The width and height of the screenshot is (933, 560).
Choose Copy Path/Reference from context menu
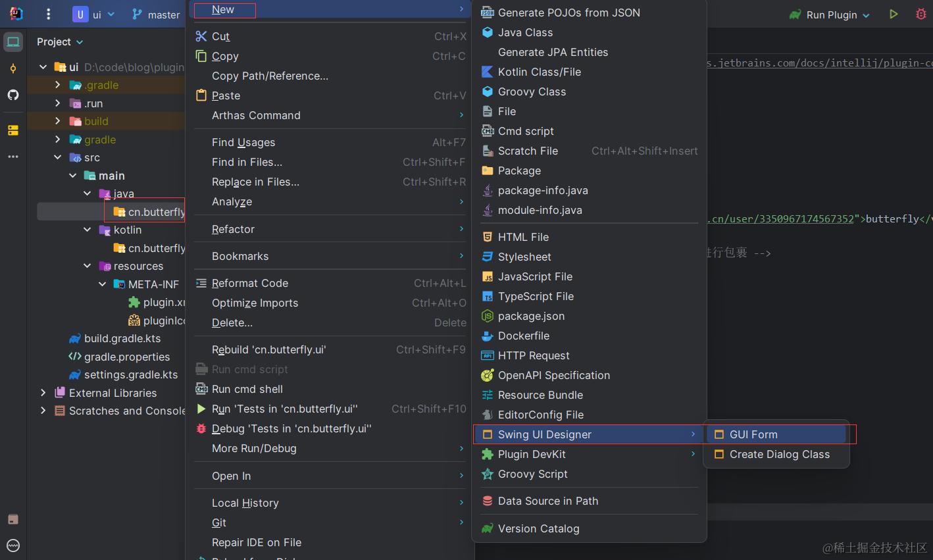pos(330,76)
